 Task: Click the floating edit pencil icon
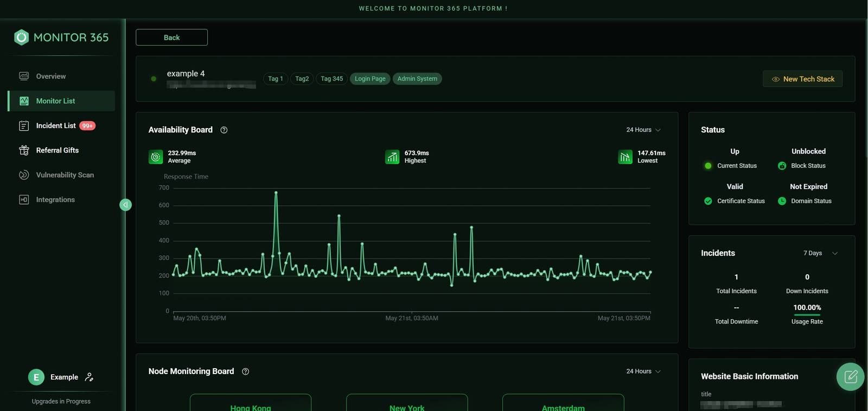tap(850, 376)
